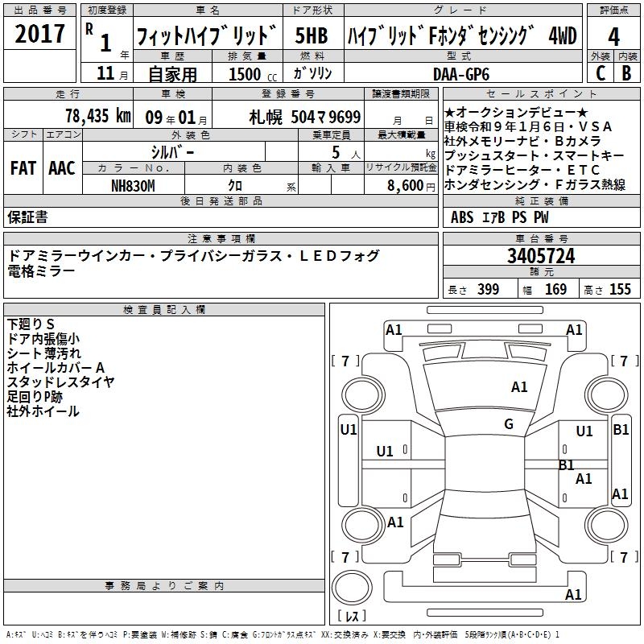Click header 検査員記入欄
644x644 pixels.
tap(164, 310)
